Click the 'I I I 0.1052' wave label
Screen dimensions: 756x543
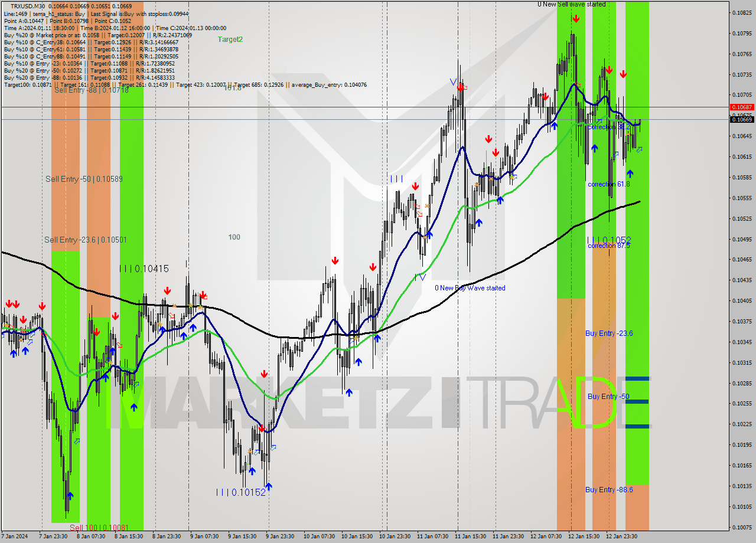coord(609,240)
